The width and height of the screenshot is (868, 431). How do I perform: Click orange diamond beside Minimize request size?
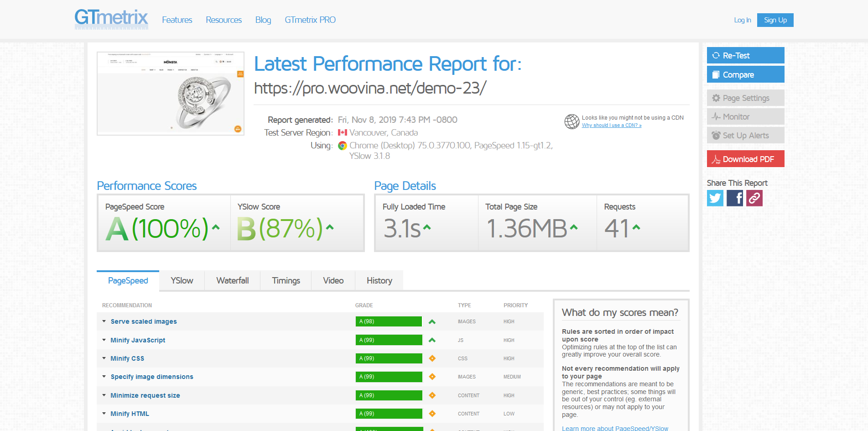click(x=432, y=395)
